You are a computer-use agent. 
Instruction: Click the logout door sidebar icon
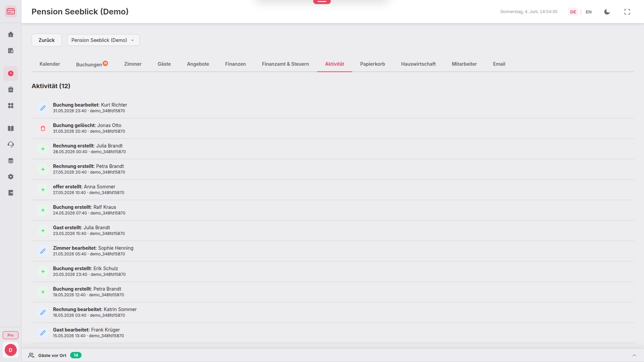(11, 193)
